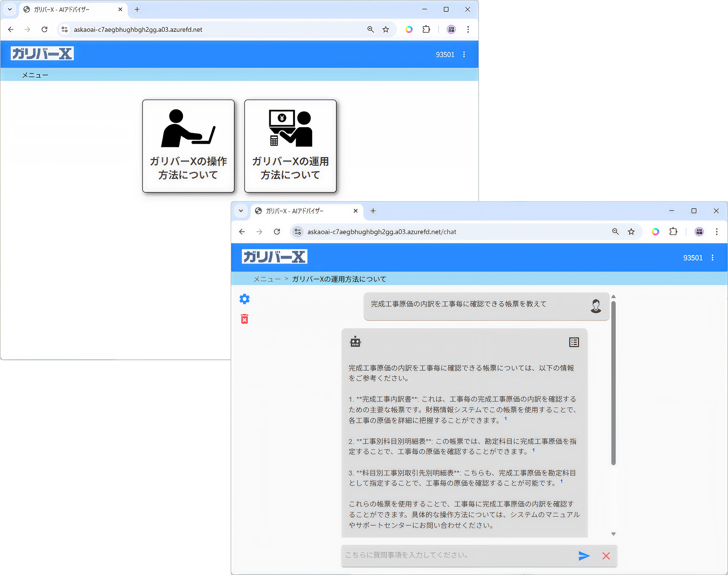Image resolution: width=728 pixels, height=575 pixels.
Task: Select the ガリバーX tab in the chat window
Action: tap(307, 211)
